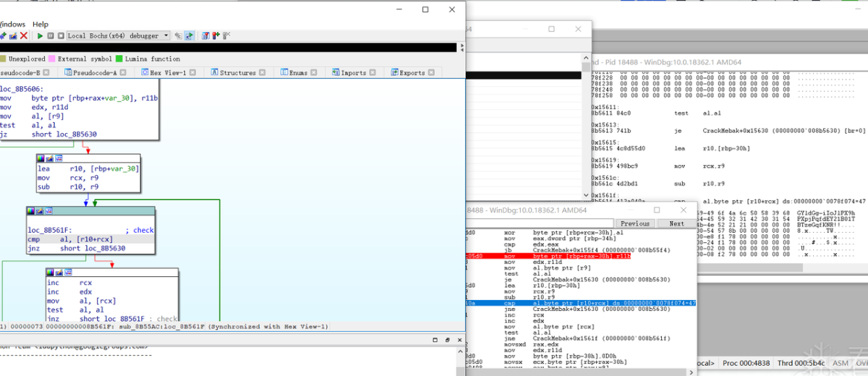
Task: Click the highlighted blue refresh-arrow icon in IDA toolbar
Action: click(x=190, y=35)
